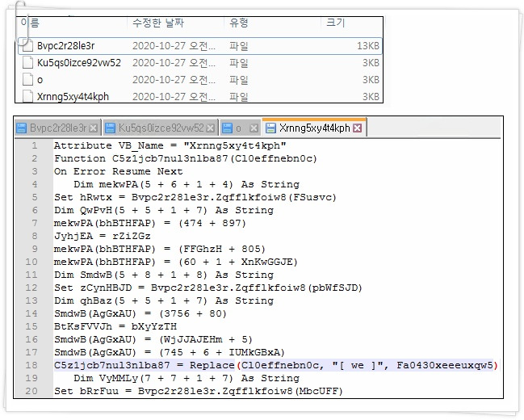Click the Ku5qs0izce92vw52 file icon

point(27,62)
